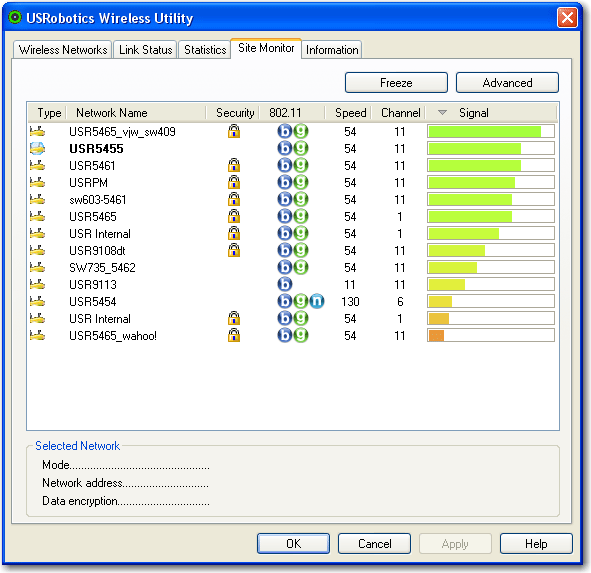Sort by Channel column header
Screen dimensions: 591x573
[x=399, y=113]
